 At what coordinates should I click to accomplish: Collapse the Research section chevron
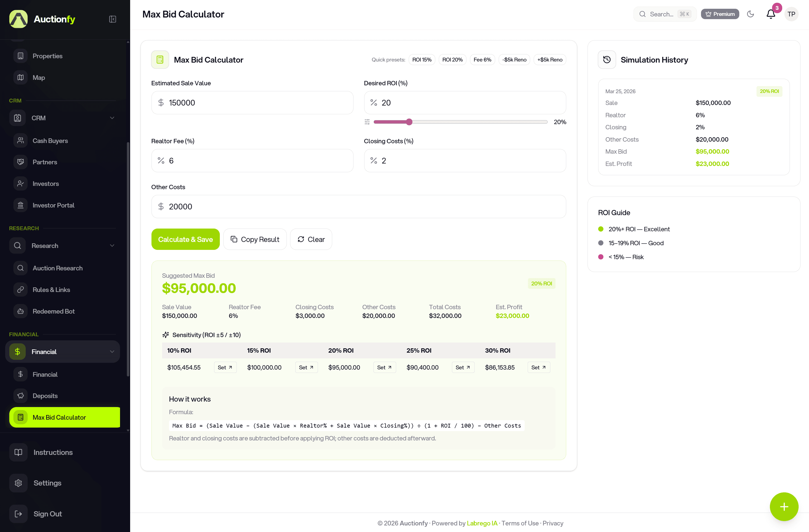point(112,245)
